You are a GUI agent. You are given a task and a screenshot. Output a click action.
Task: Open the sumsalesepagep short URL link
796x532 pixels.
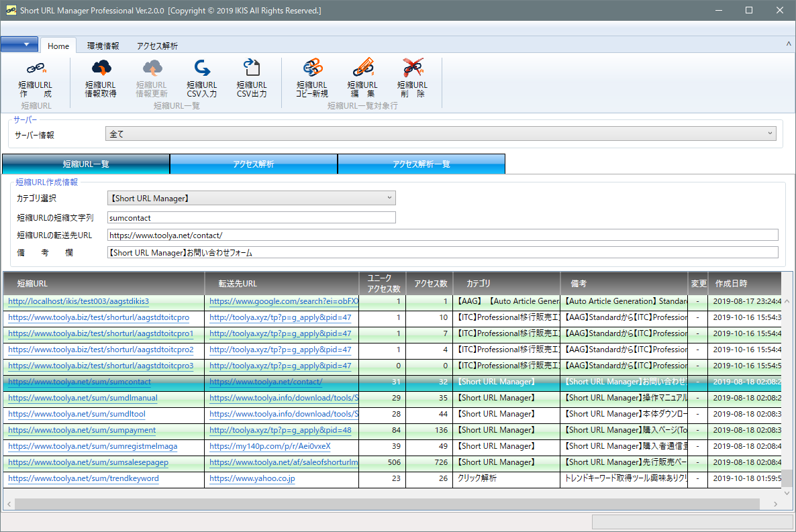89,462
